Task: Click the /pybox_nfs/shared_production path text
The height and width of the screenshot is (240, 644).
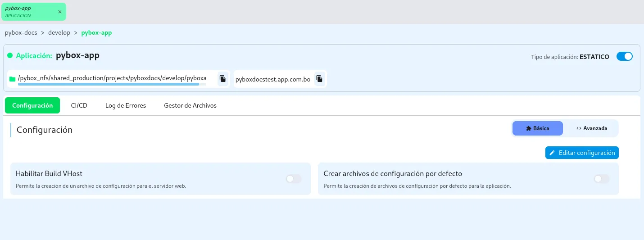Action: click(x=112, y=78)
